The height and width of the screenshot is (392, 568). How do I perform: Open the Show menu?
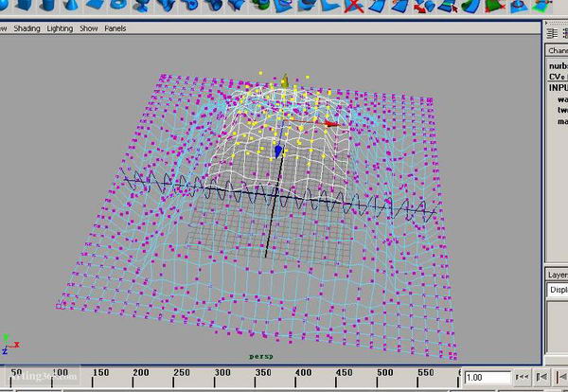89,28
